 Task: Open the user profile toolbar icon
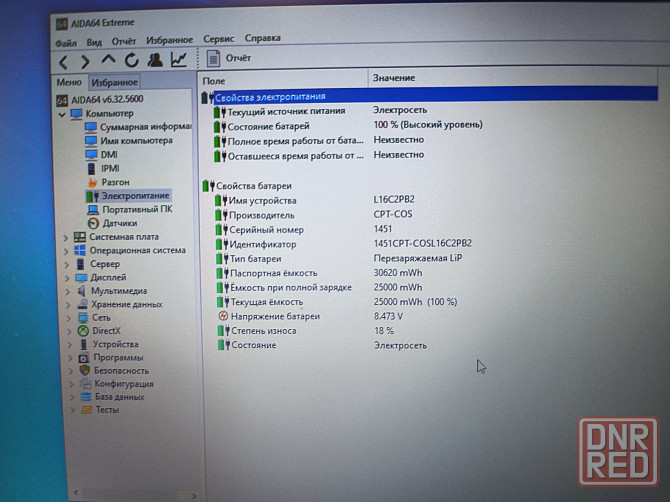[155, 60]
